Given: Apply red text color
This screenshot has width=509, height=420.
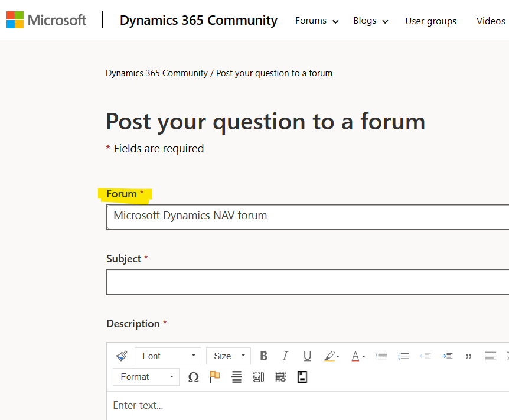Looking at the screenshot, I should (355, 356).
